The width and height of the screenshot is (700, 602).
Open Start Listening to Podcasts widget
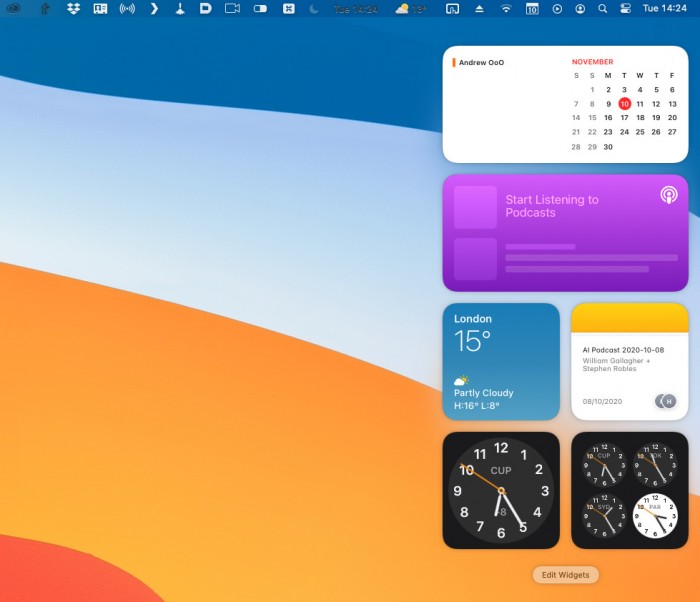(565, 233)
